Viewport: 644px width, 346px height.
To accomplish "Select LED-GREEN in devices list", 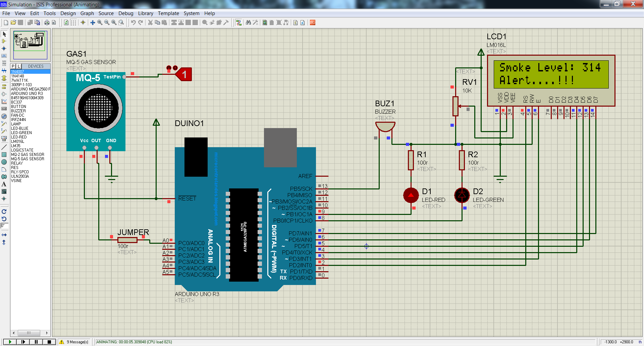I will tap(30, 133).
